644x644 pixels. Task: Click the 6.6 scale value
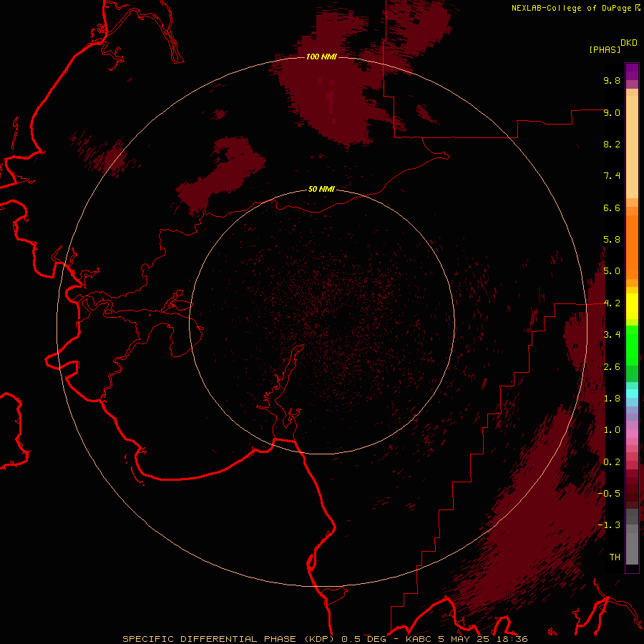(612, 208)
